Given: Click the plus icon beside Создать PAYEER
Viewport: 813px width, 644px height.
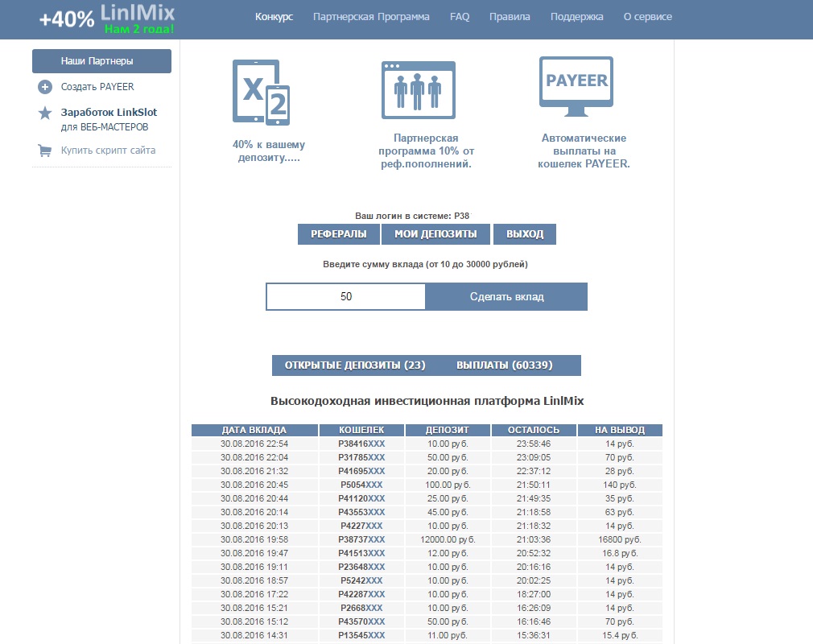Looking at the screenshot, I should (45, 87).
